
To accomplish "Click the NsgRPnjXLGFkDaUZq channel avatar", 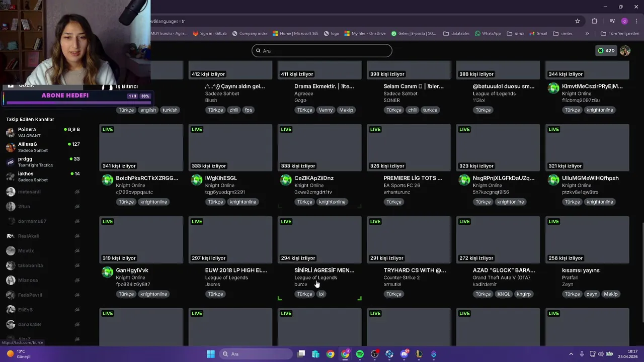I will pos(464,180).
